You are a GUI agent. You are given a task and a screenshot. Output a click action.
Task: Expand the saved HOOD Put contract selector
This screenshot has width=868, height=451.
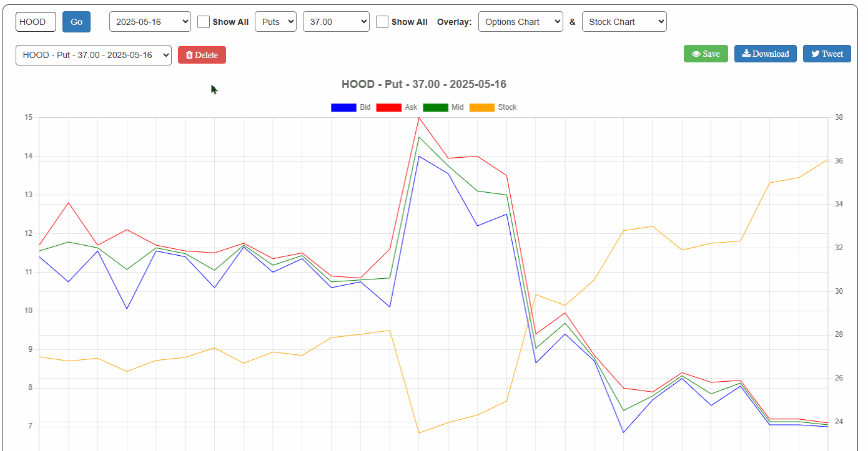pos(94,55)
